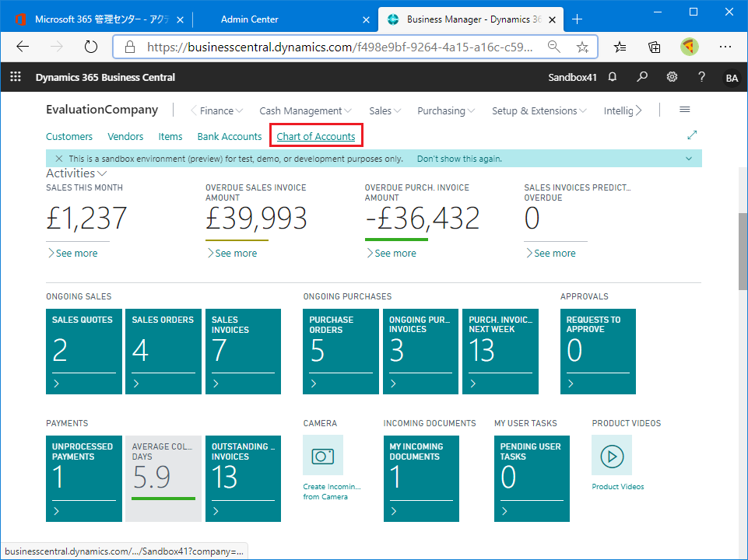See more for Overdue Sales Invoice Amount
The width and height of the screenshot is (748, 560).
[x=232, y=253]
